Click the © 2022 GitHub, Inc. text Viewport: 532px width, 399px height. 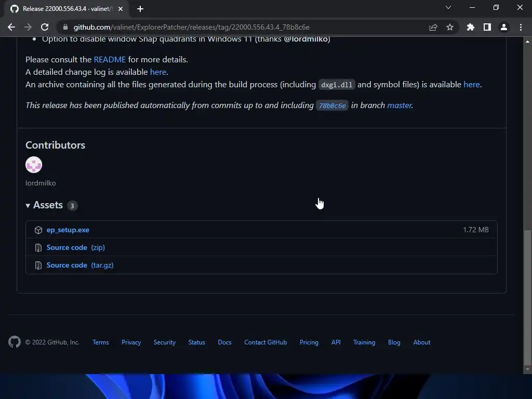tap(52, 342)
